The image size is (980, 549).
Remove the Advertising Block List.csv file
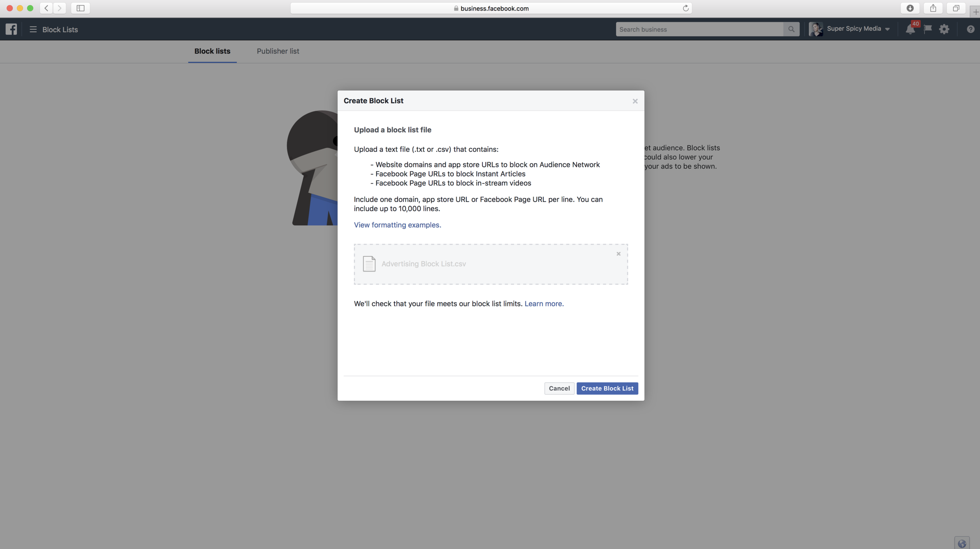click(x=619, y=254)
